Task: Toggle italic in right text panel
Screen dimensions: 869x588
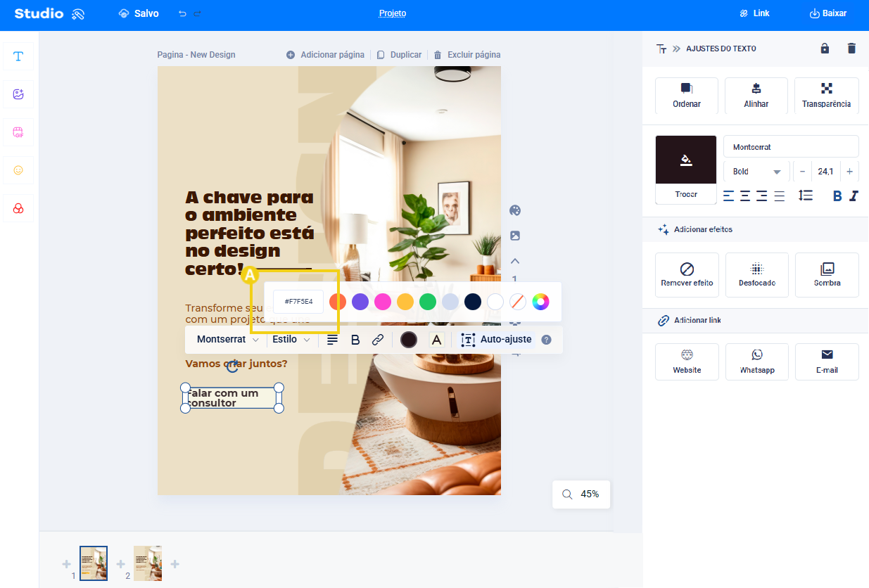Action: [x=854, y=196]
